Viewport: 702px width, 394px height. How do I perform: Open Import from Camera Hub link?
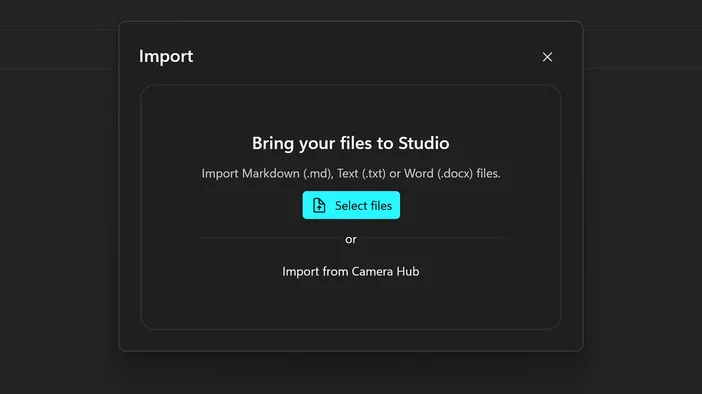click(x=351, y=271)
